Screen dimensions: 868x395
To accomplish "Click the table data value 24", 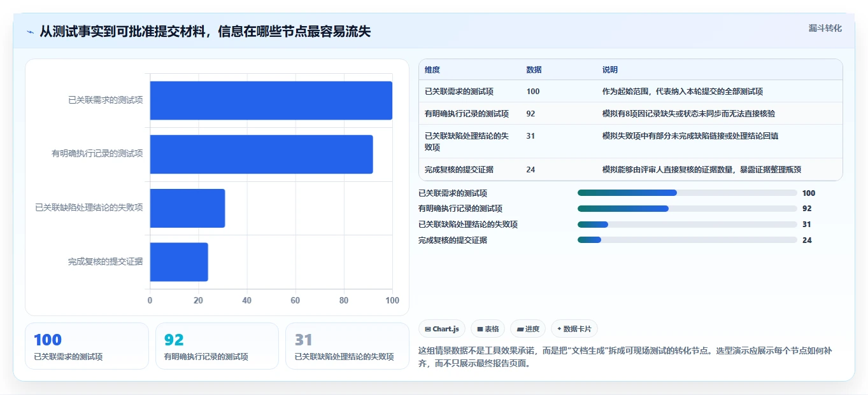I will pos(531,170).
